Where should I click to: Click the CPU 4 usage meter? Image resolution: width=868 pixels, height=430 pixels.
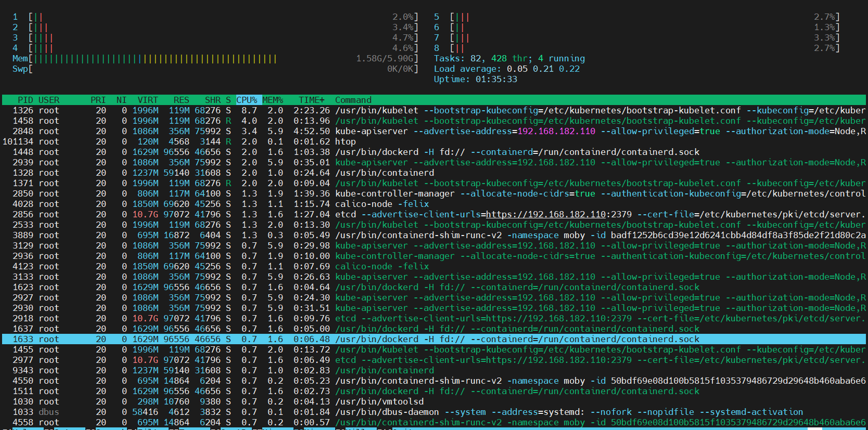pyautogui.click(x=215, y=48)
